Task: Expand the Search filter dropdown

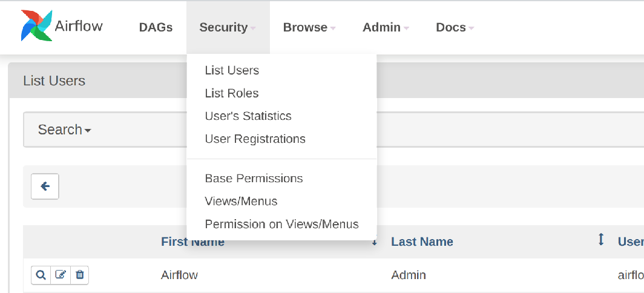Action: [x=64, y=130]
